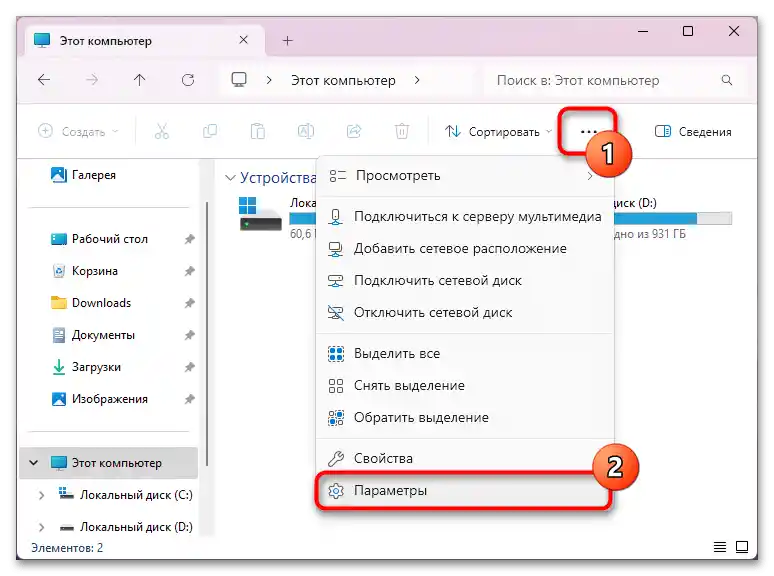Choose Свойства menu item

click(464, 459)
